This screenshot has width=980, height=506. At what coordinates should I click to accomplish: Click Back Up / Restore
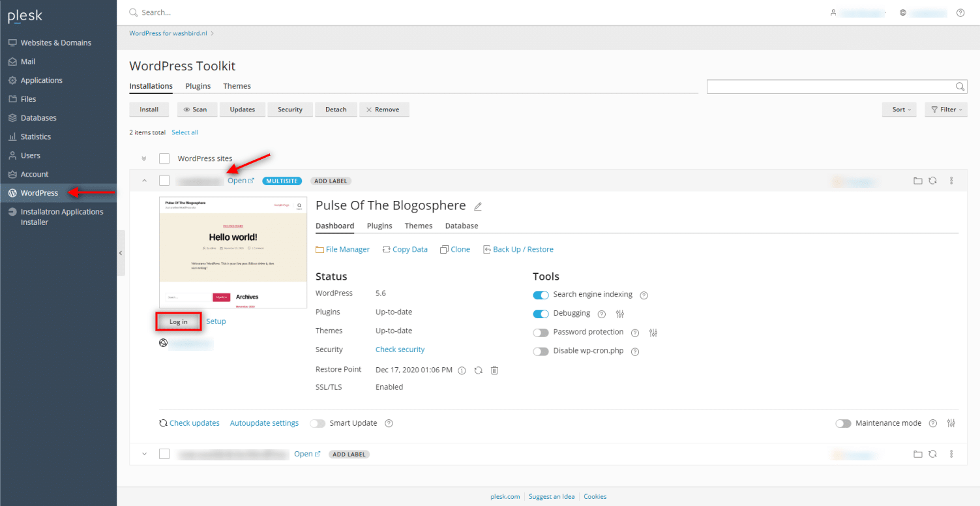pos(518,250)
